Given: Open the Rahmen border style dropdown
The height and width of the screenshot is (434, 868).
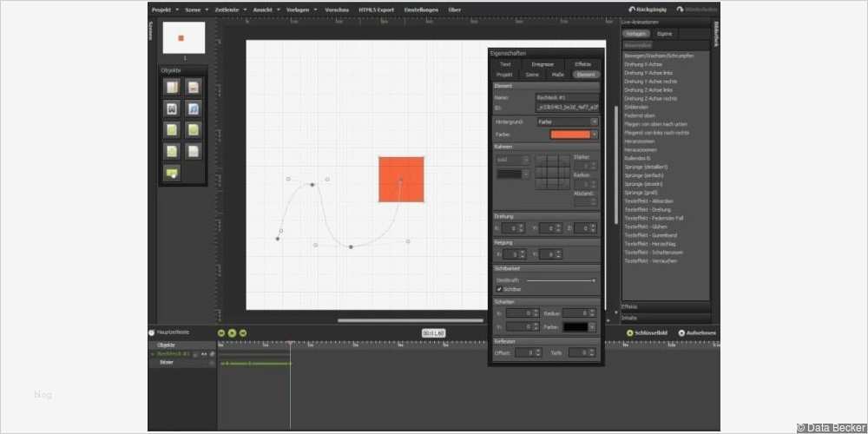Looking at the screenshot, I should point(513,160).
